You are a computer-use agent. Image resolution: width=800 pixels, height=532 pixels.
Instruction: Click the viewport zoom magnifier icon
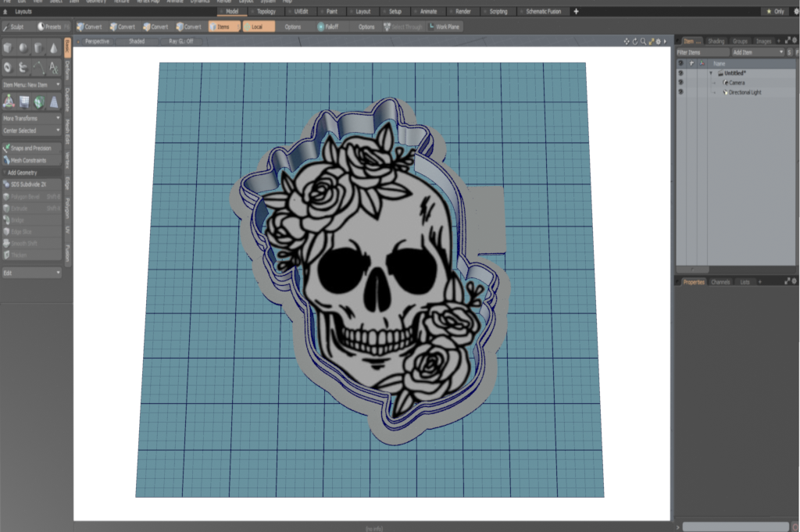pos(644,41)
